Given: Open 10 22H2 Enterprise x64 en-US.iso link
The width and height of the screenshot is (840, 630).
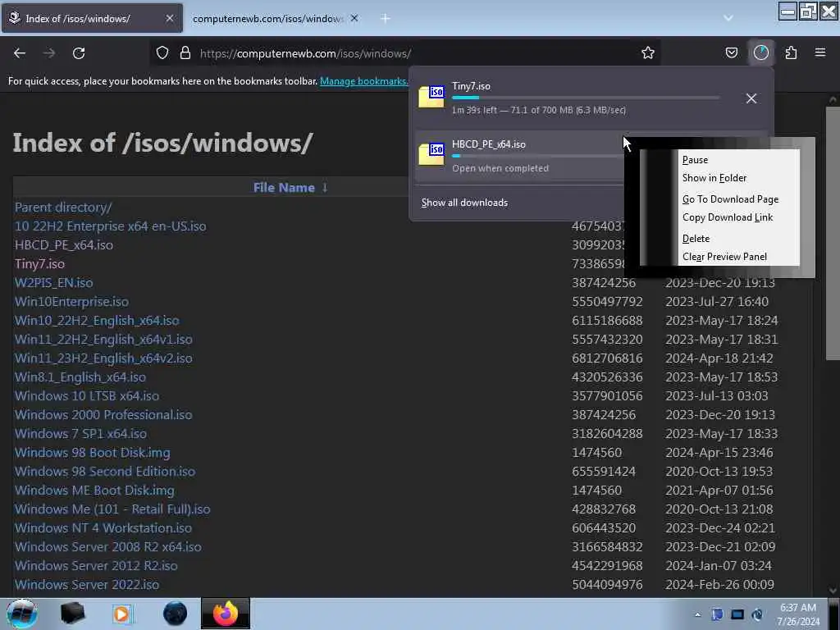Looking at the screenshot, I should [111, 226].
